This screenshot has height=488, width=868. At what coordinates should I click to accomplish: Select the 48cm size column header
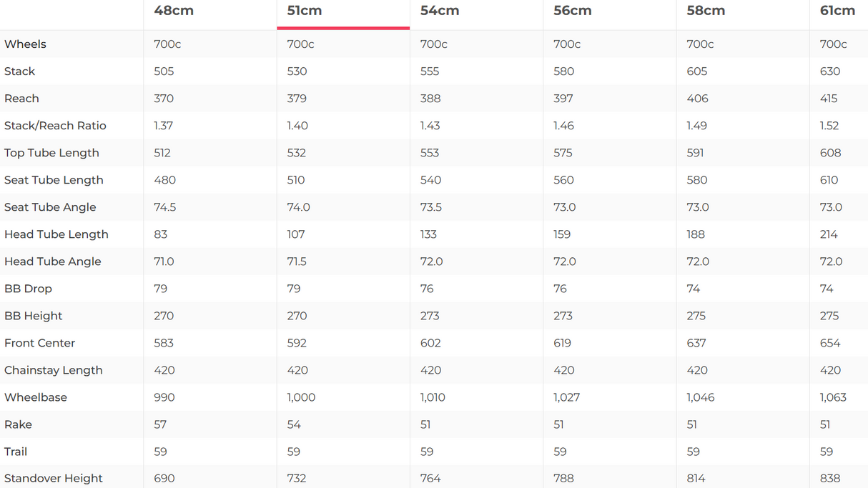click(x=174, y=11)
